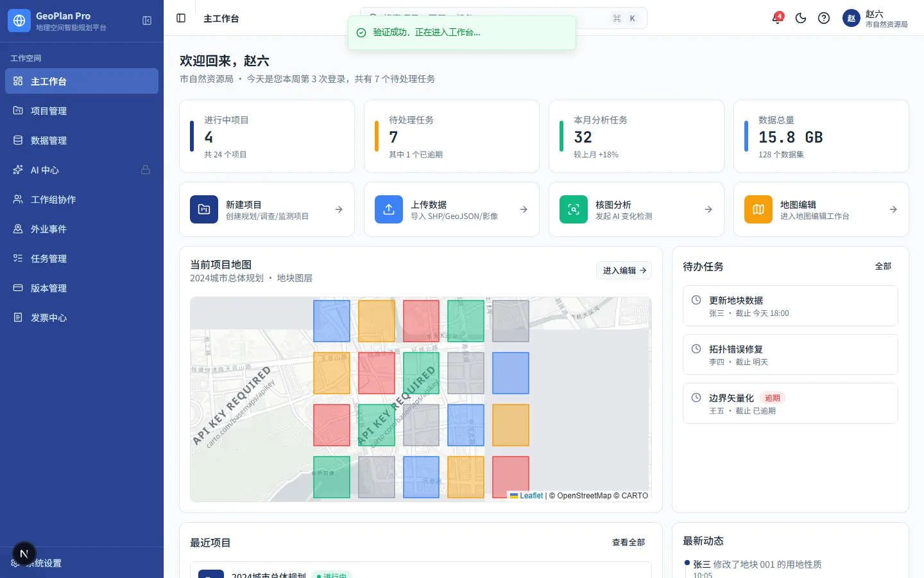Open AI 中心 in the sidebar
This screenshot has width=924, height=578.
(x=81, y=170)
